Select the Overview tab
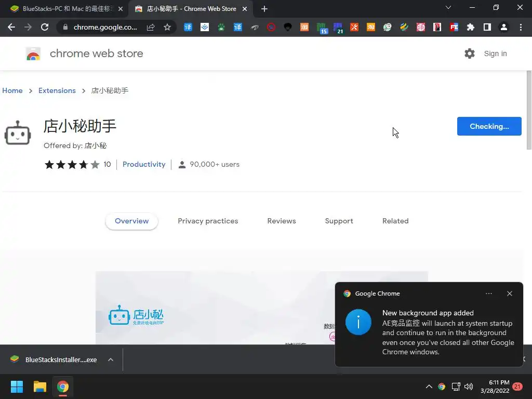Viewport: 532px width, 399px height. click(131, 221)
